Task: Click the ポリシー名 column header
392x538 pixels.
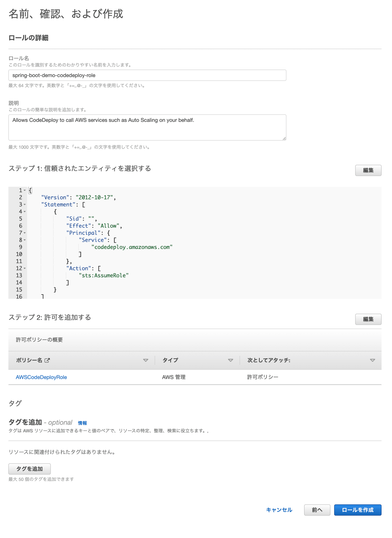Action: tap(29, 360)
